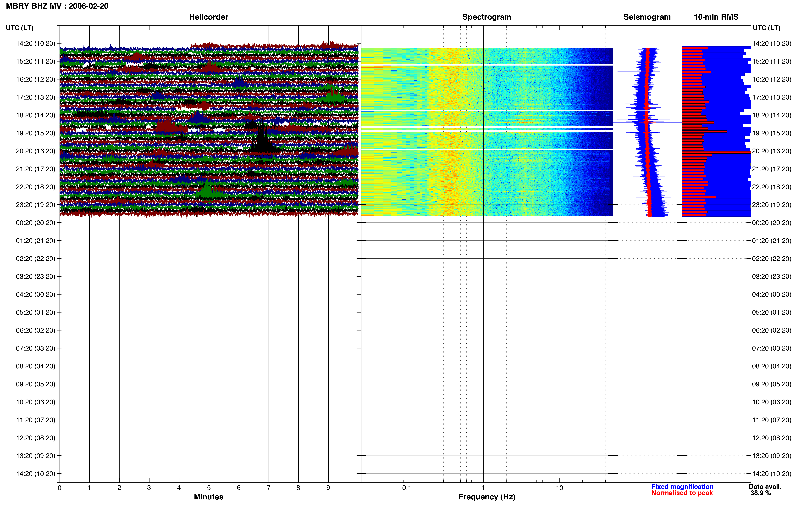Select the 9 tick on the Minutes axis
The height and width of the screenshot is (508, 812).
point(328,487)
